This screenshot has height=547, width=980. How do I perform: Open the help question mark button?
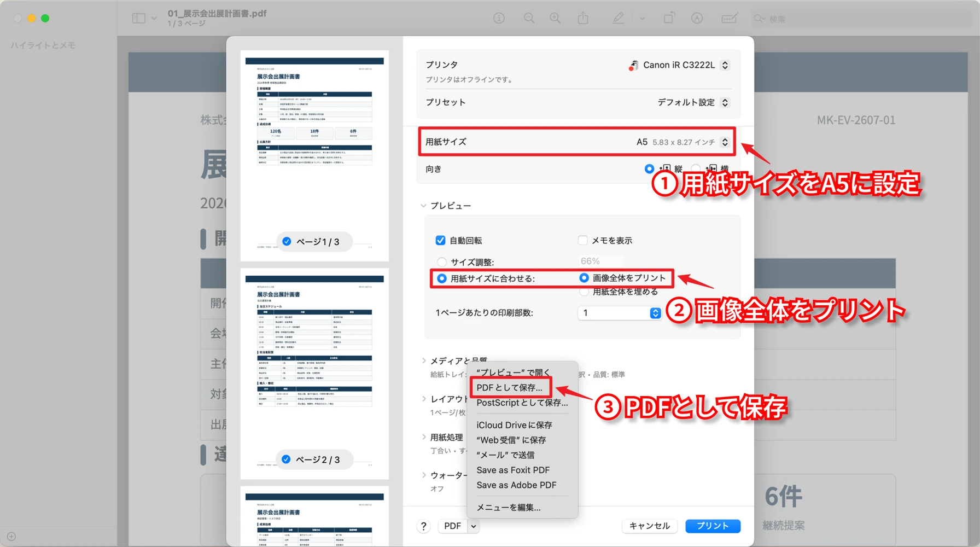point(423,526)
